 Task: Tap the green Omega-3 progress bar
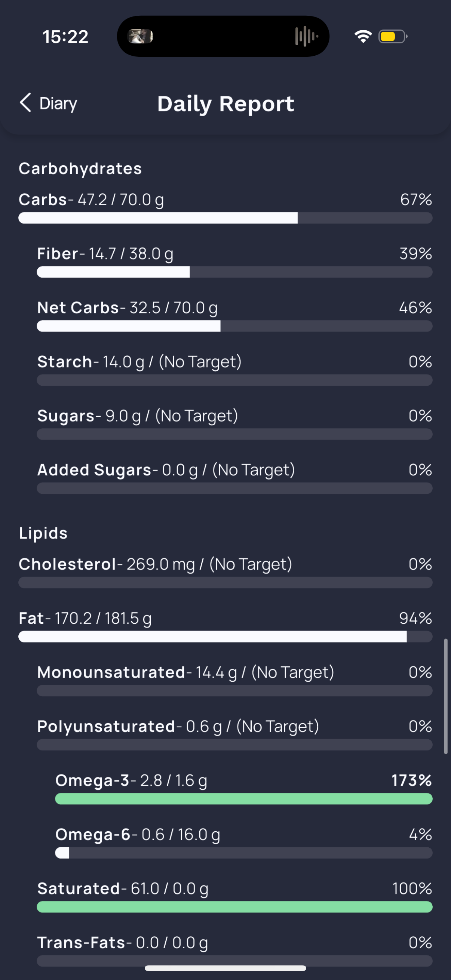[x=243, y=799]
